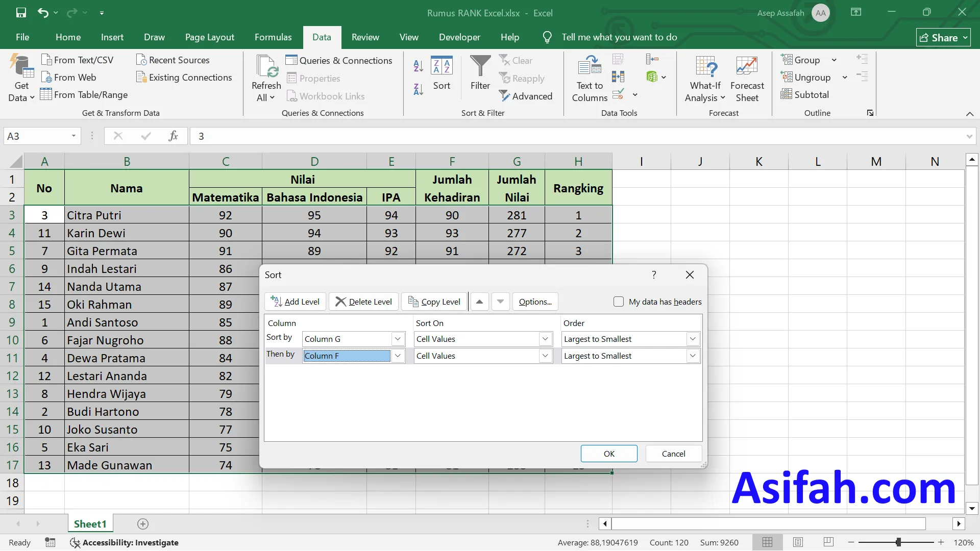Click the Sort Z to A icon
The width and height of the screenshot is (980, 551).
coord(419,89)
